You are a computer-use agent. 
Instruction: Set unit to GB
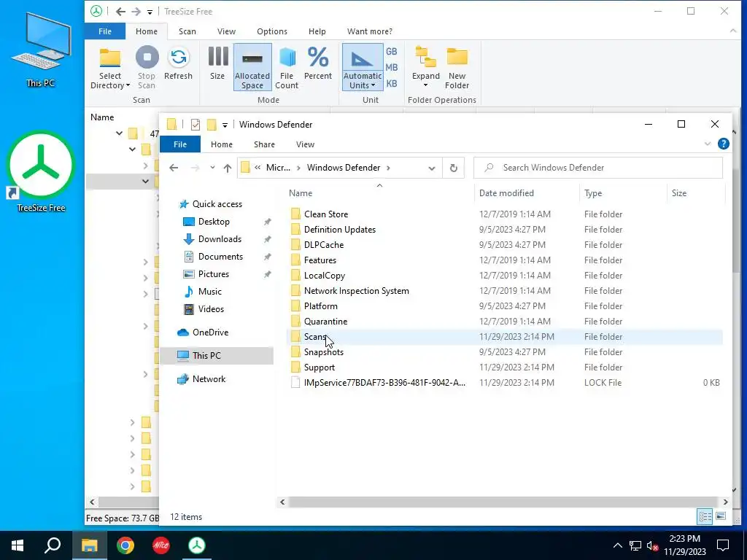pyautogui.click(x=392, y=52)
